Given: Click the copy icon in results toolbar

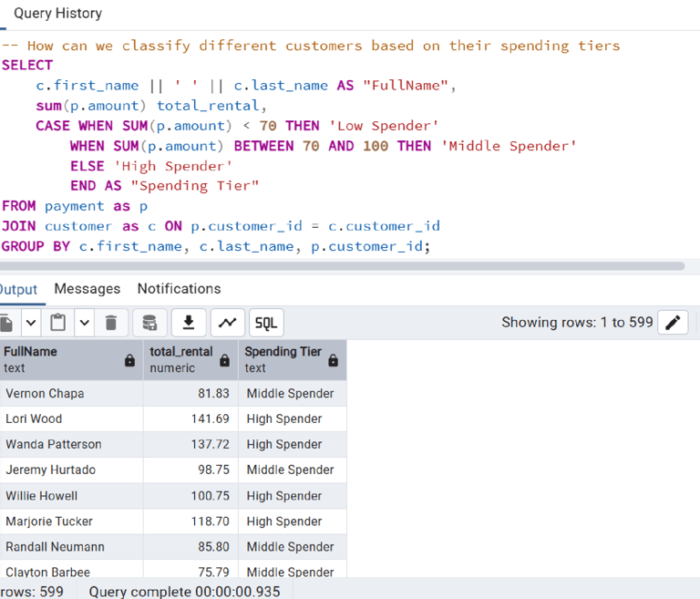Looking at the screenshot, I should point(5,322).
